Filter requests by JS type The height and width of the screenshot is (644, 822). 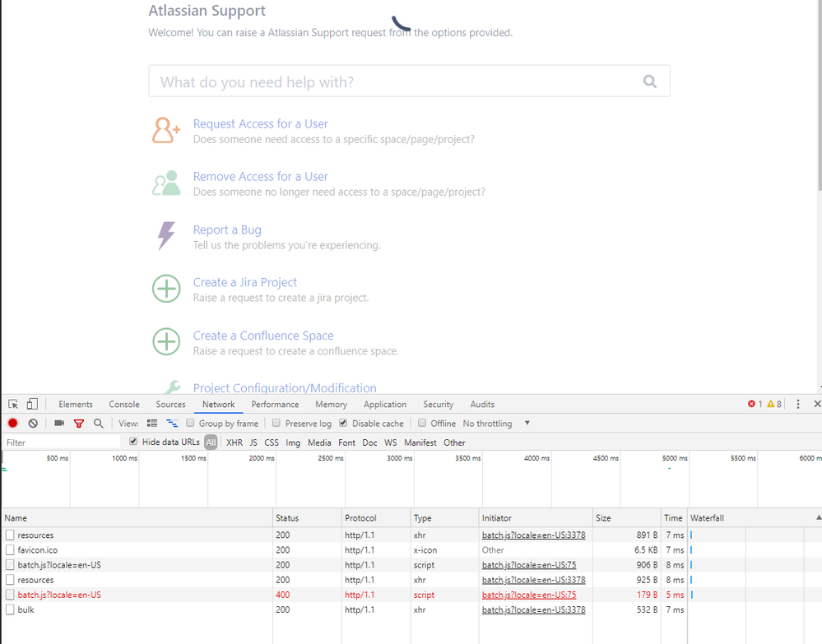[x=253, y=442]
